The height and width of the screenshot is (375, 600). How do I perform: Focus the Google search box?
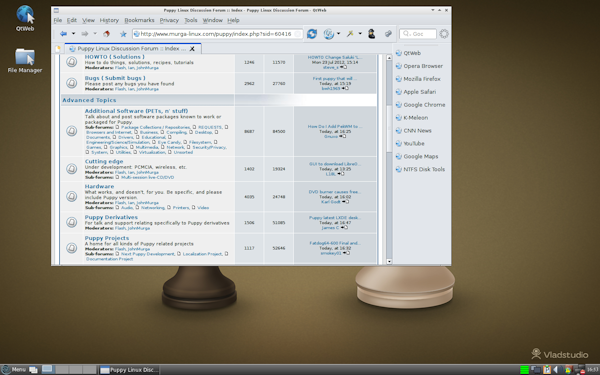tap(418, 34)
